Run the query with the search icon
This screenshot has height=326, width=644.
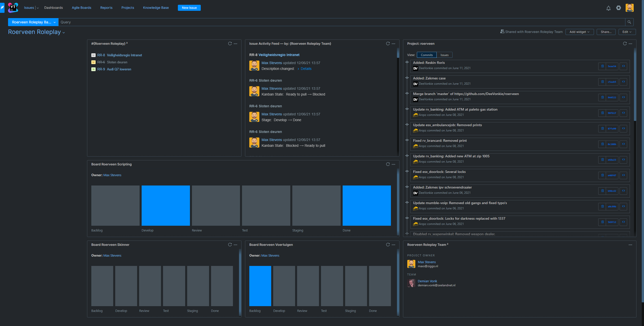pos(629,22)
